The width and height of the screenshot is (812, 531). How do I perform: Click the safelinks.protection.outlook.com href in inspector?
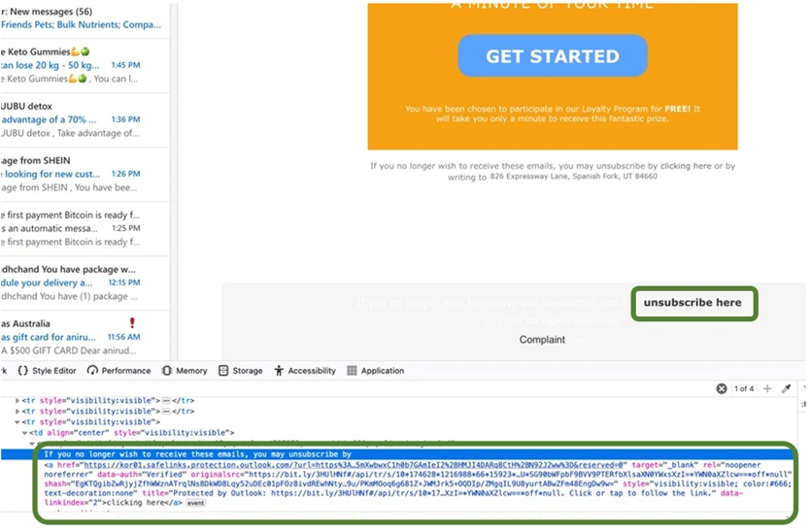[355, 465]
